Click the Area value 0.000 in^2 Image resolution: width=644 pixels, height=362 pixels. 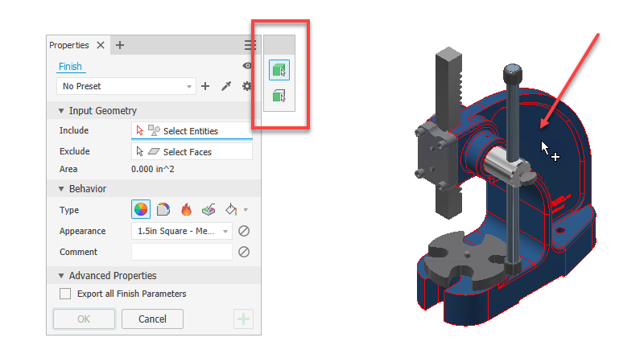pyautogui.click(x=153, y=169)
